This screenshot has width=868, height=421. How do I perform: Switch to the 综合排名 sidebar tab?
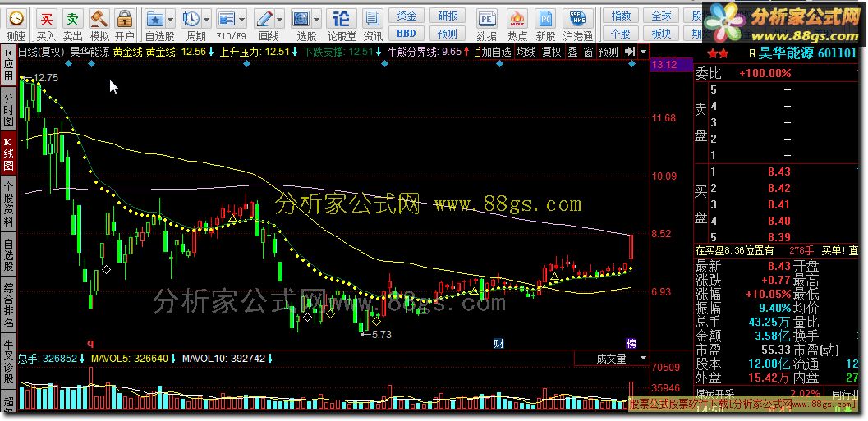[x=8, y=304]
